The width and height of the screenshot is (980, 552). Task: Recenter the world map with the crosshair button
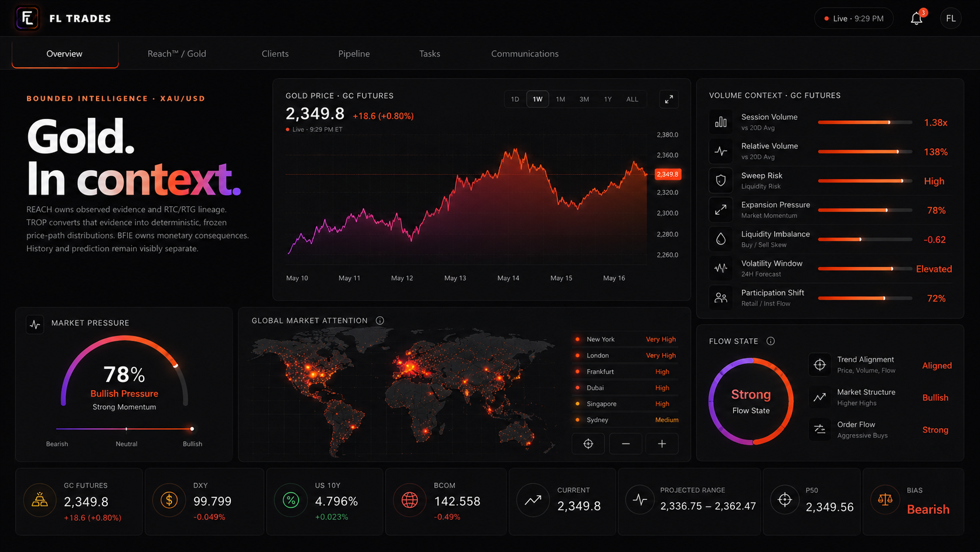pos(588,444)
